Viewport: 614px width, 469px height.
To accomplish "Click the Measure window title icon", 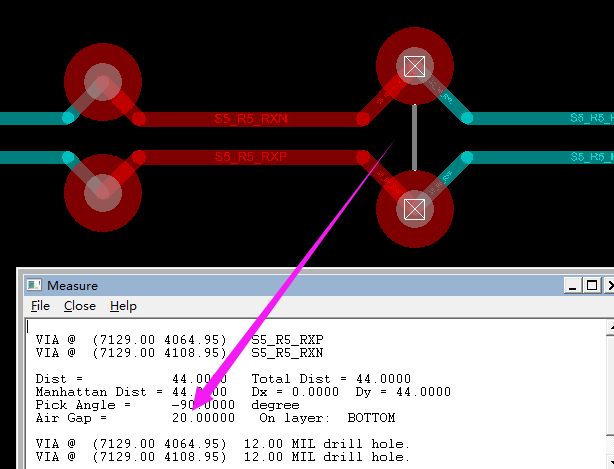I will click(34, 285).
